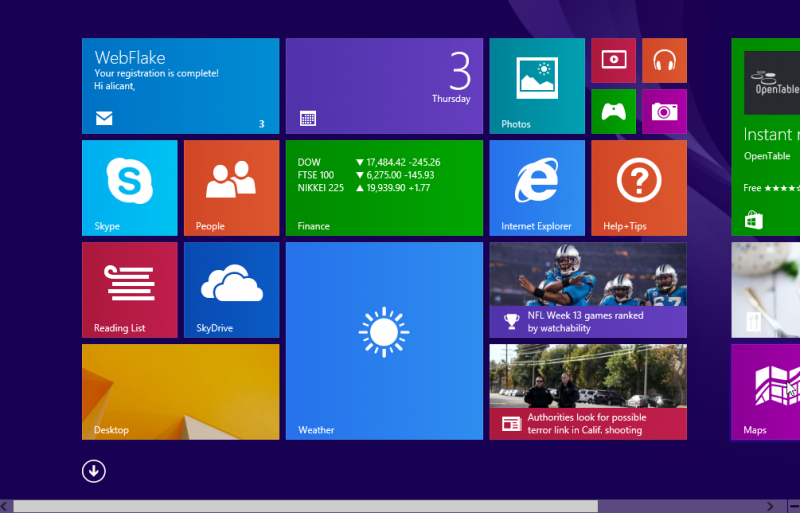Screen dimensions: 800x513
Task: Open NFL Week 13 sports story
Action: tap(588, 290)
